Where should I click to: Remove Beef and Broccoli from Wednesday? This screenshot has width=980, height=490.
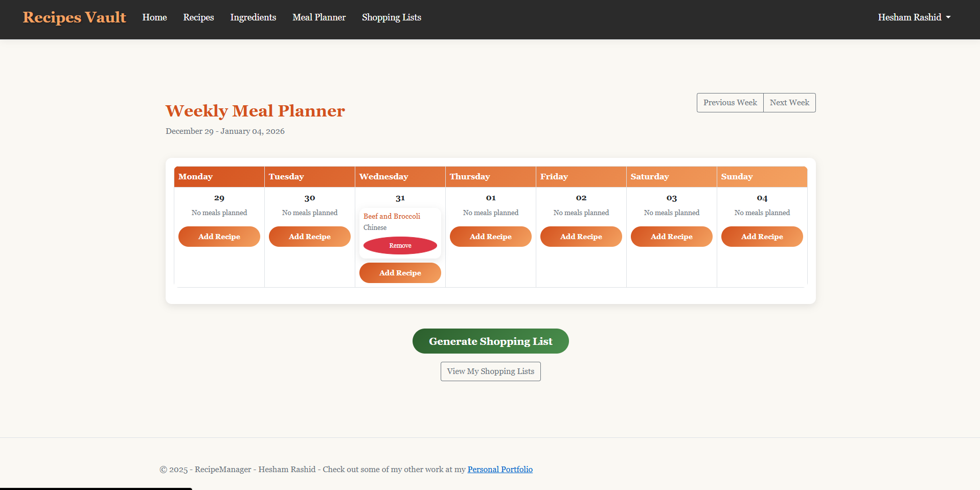pos(400,245)
